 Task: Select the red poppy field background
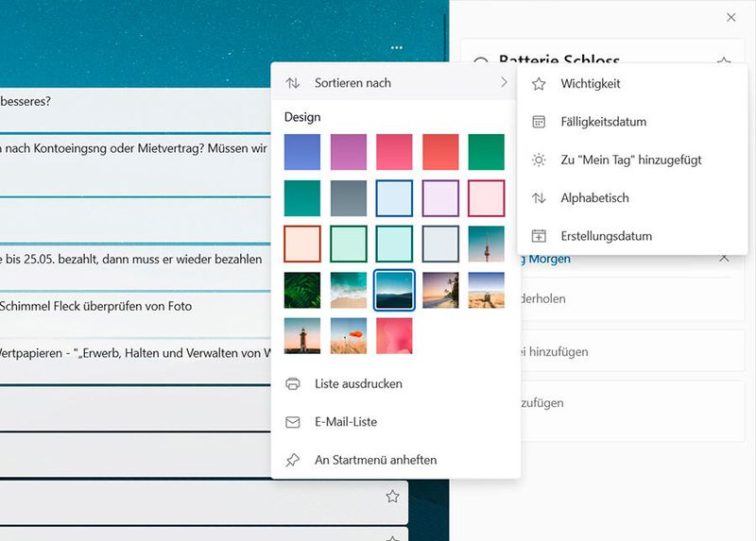(x=349, y=336)
